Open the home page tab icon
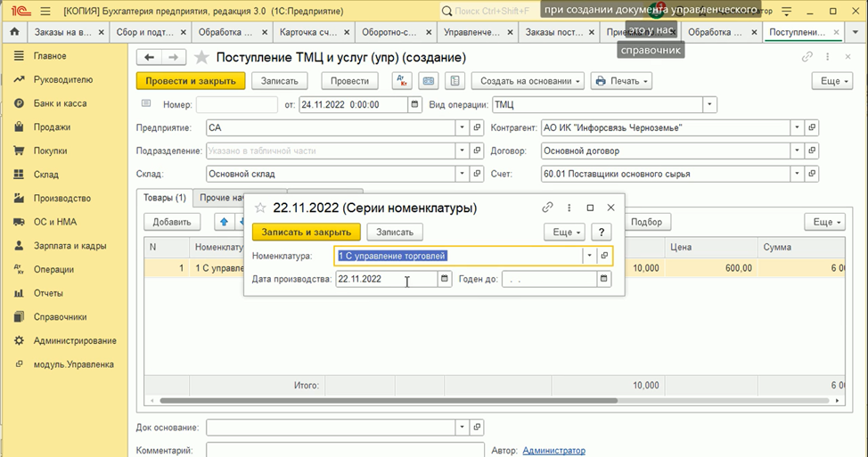 coord(14,32)
